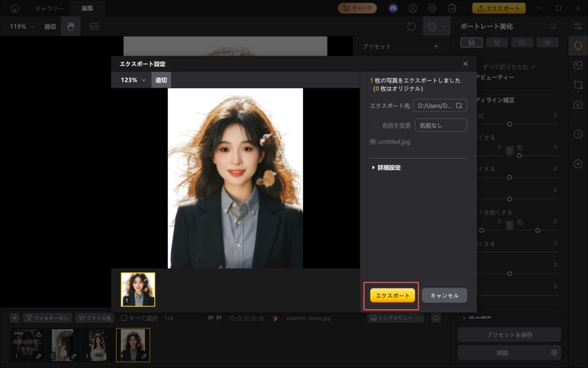Add a new preset with plus icon

[x=435, y=46]
